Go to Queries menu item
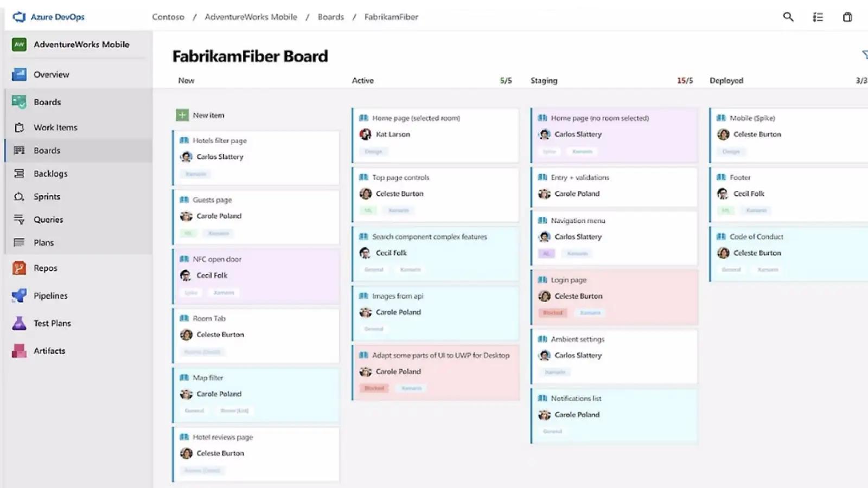This screenshot has width=868, height=488. (x=48, y=220)
